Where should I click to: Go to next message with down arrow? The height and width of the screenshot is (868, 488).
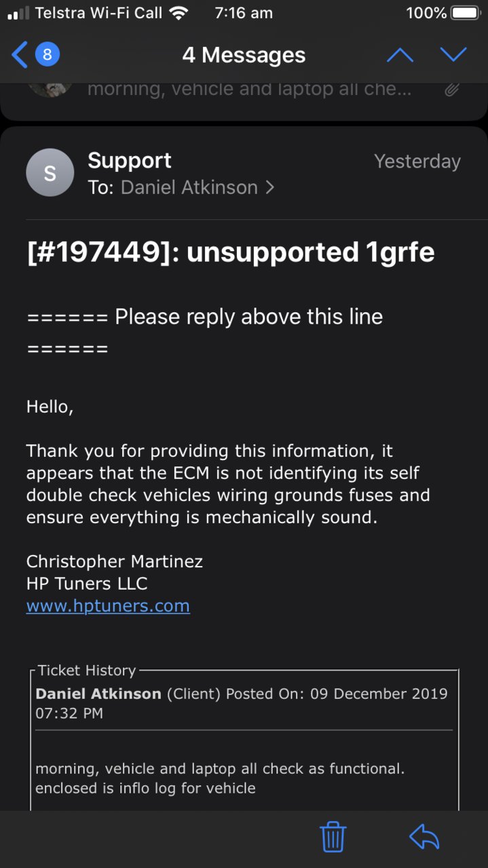point(453,55)
